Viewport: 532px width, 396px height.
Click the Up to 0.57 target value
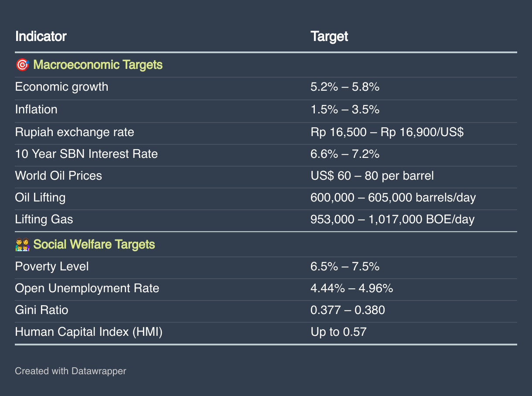338,332
